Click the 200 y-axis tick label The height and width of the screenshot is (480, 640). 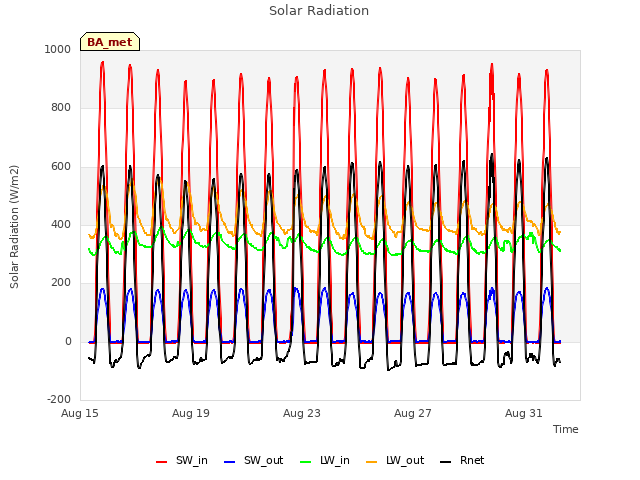[x=61, y=282]
